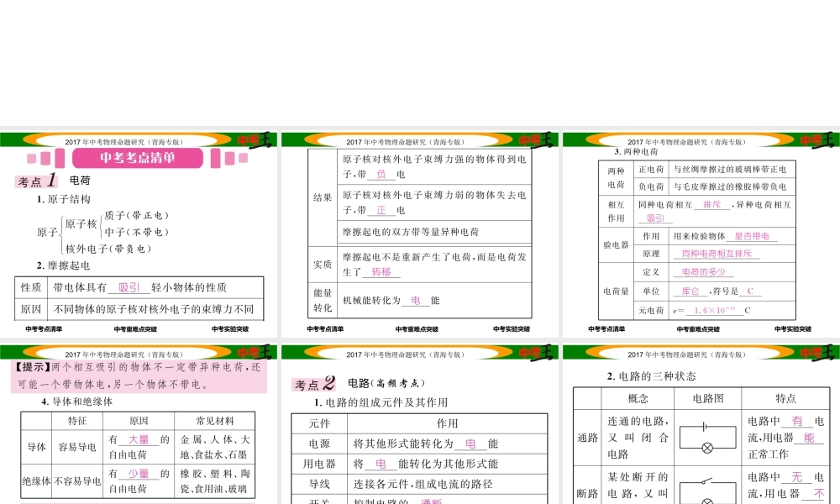This screenshot has height=504, width=840.
Task: Select the pink answer 库仑 in 单位 row
Action: [x=690, y=291]
